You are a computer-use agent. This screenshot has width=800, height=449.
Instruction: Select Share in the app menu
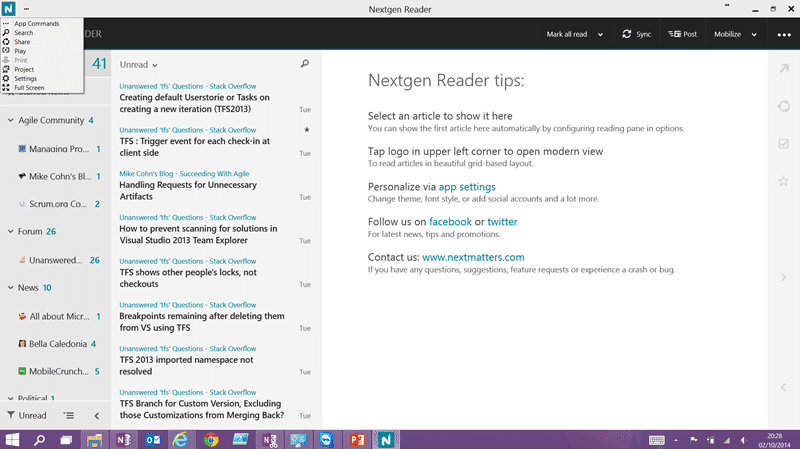pos(22,42)
